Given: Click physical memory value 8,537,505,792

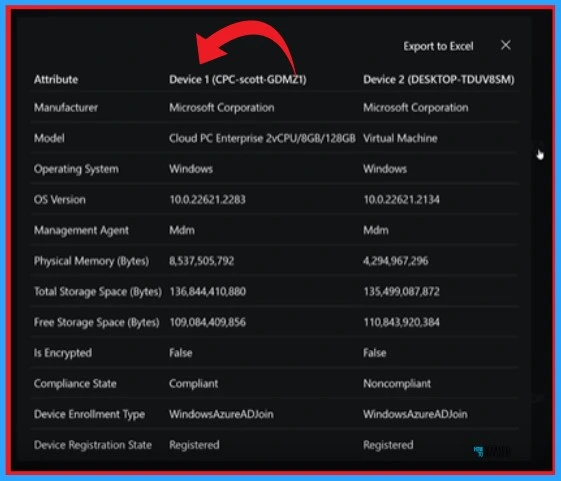Looking at the screenshot, I should [201, 261].
